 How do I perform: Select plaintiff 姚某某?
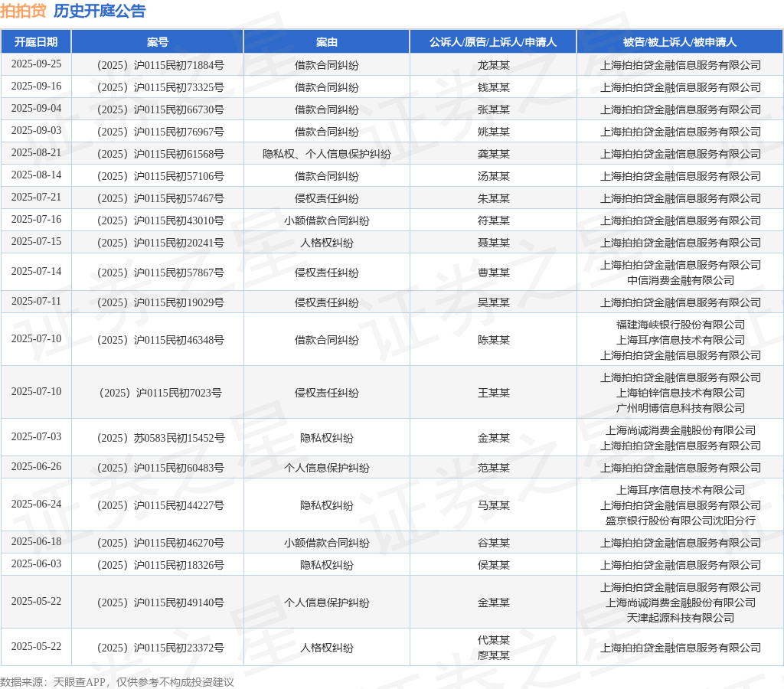494,132
